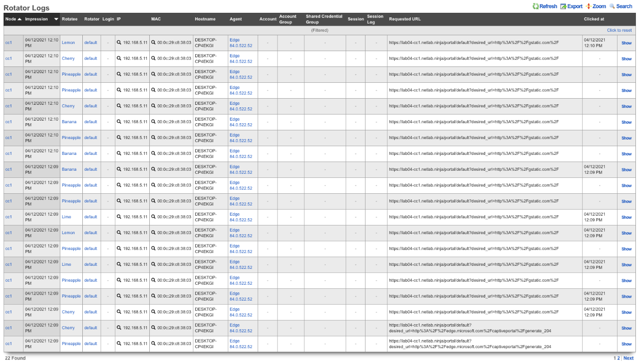Click IP magnifier in the Pineapple row with a Clicked-at time
The image size is (639, 364).
point(119,297)
